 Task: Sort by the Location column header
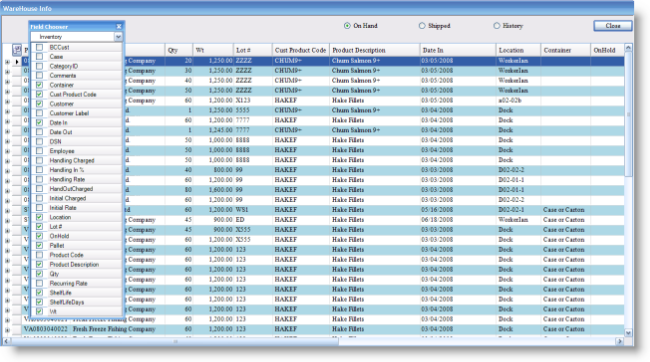pos(518,50)
